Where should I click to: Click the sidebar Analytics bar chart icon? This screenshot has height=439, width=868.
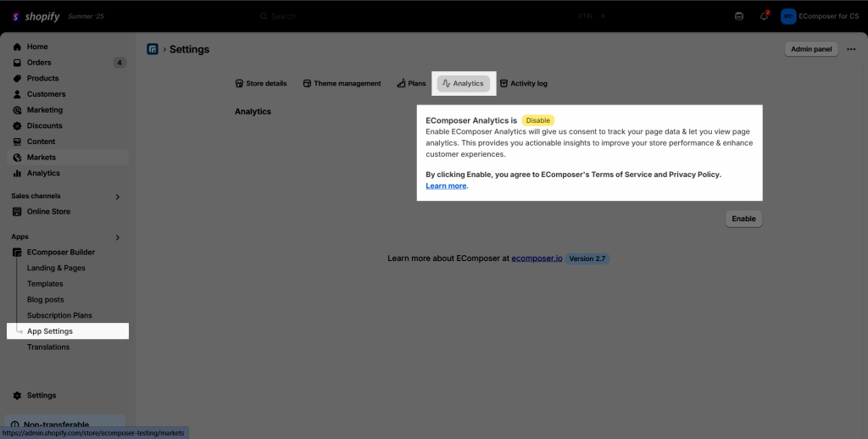[x=17, y=173]
